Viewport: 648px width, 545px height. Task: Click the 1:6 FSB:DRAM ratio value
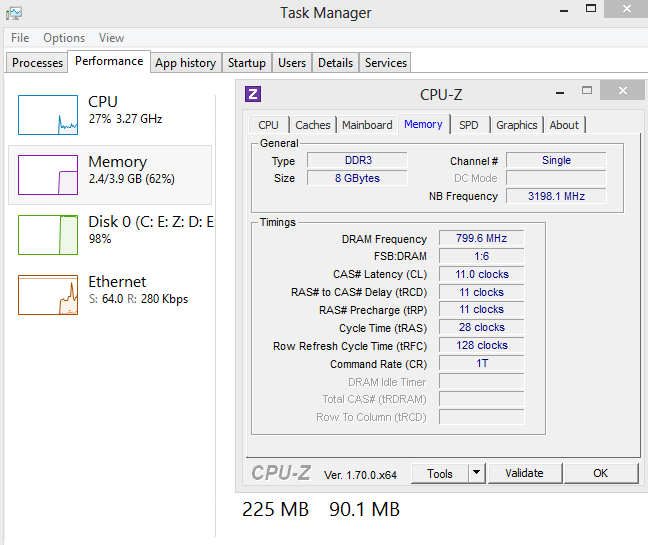(481, 256)
